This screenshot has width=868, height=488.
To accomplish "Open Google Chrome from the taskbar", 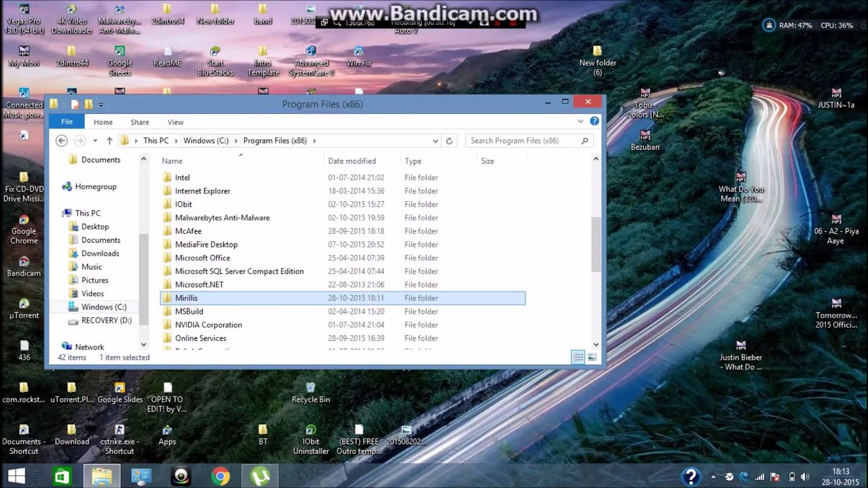I will pos(220,476).
